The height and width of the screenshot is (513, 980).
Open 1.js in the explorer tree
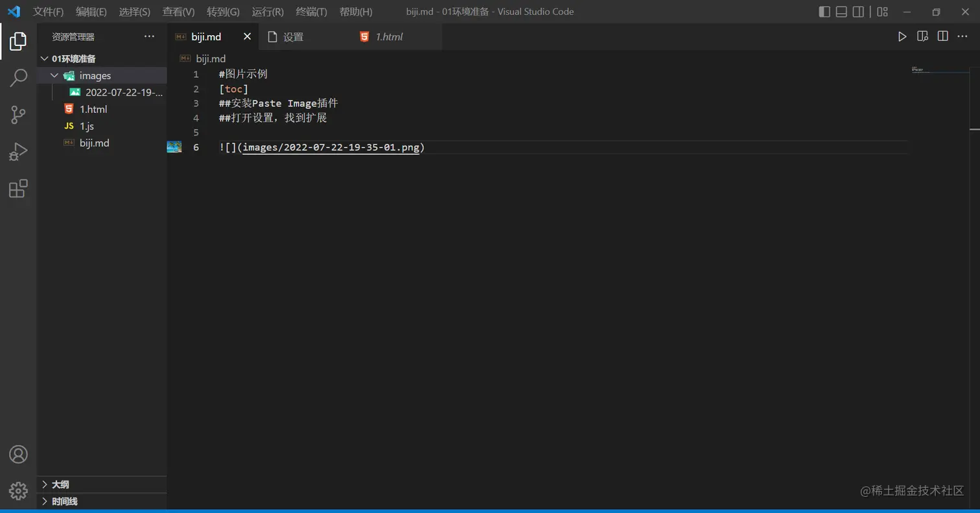(102, 126)
